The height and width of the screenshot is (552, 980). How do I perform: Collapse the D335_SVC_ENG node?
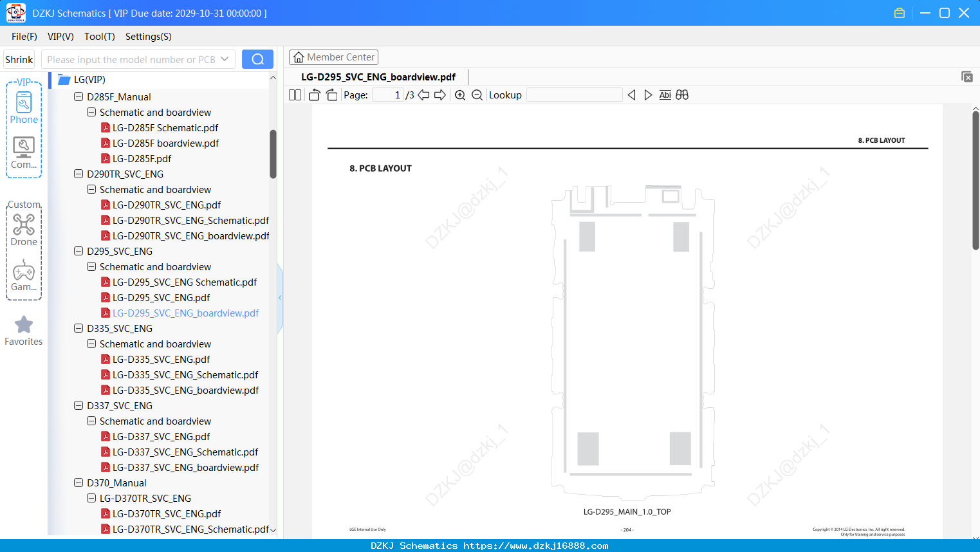coord(79,328)
